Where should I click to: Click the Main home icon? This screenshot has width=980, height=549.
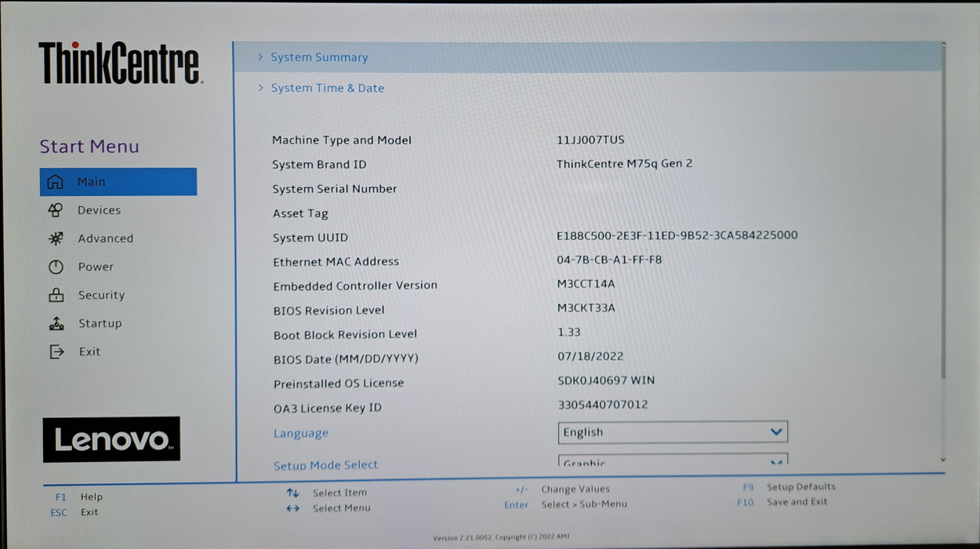(x=55, y=182)
